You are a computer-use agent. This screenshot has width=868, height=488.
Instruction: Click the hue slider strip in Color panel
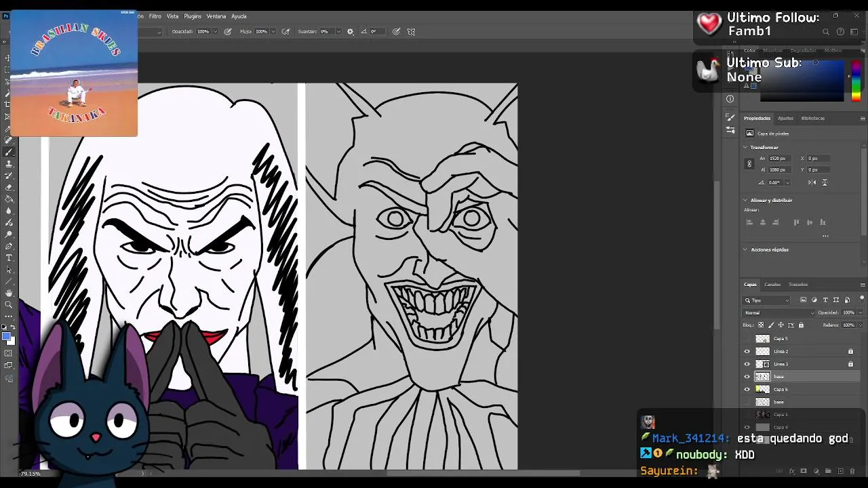856,80
